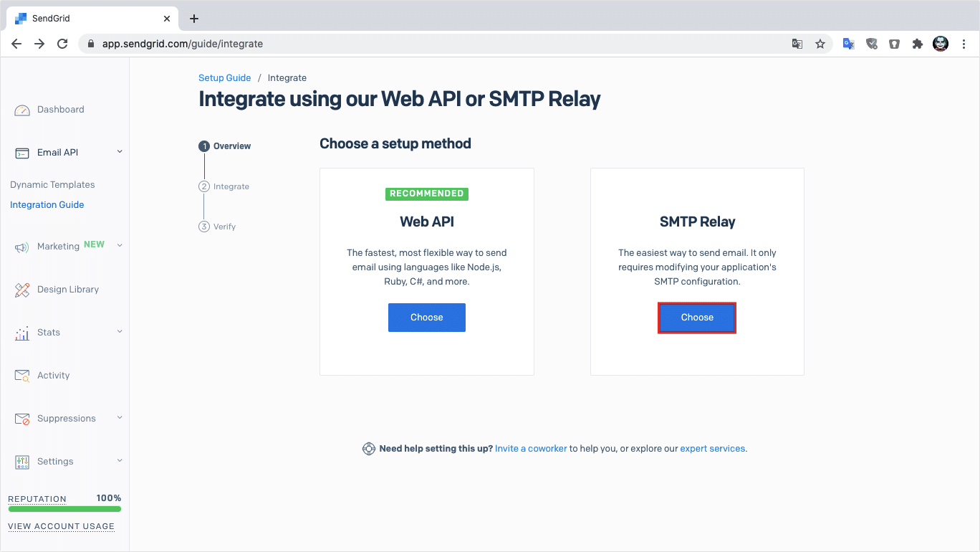Expand the Marketing menu chevron
Image resolution: width=980 pixels, height=552 pixels.
(120, 245)
